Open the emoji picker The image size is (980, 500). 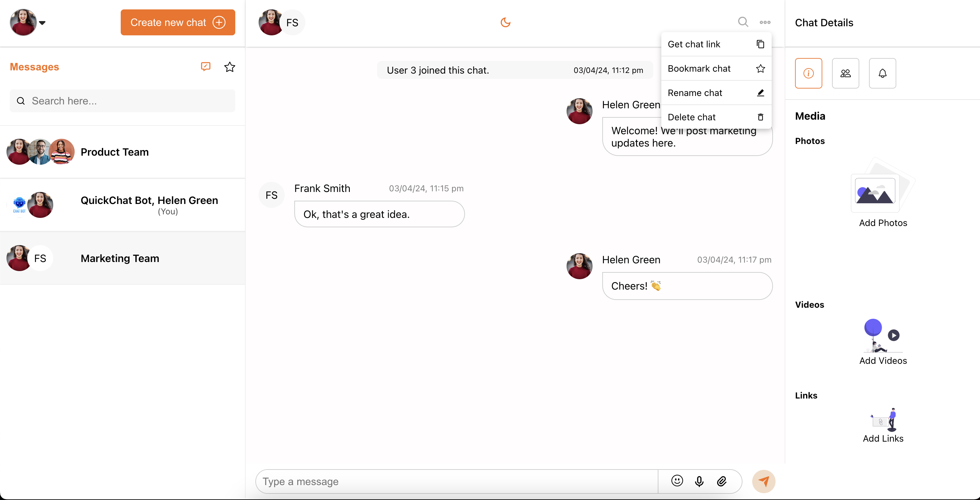pos(677,481)
